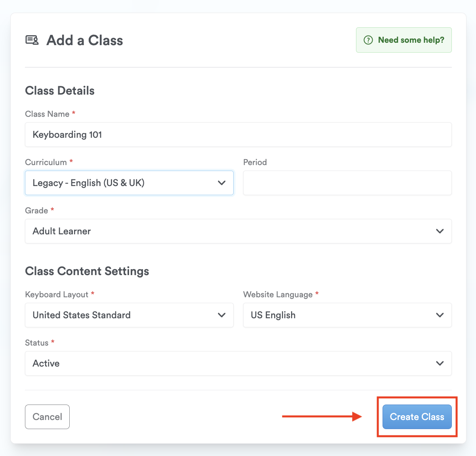Open the United States Standard layout dropdown

point(129,315)
